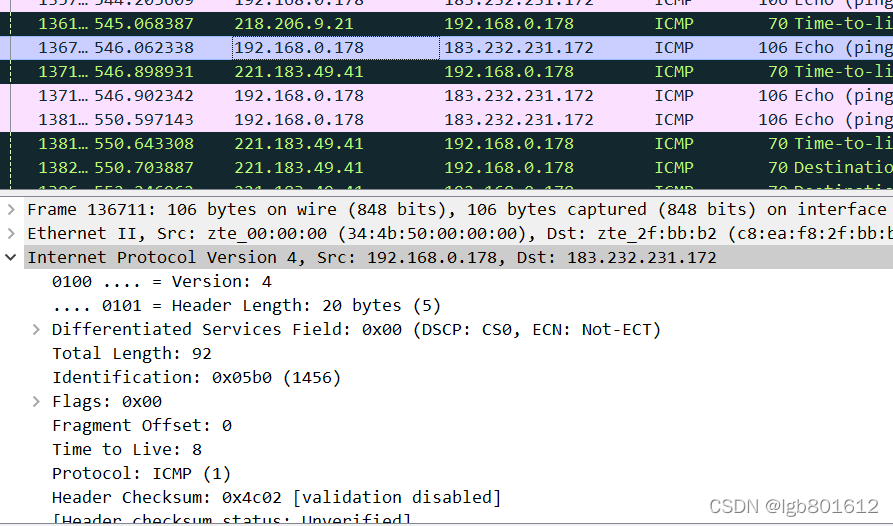Select the 'Time to Live: 8' field
This screenshot has width=893, height=526.
pos(127,450)
